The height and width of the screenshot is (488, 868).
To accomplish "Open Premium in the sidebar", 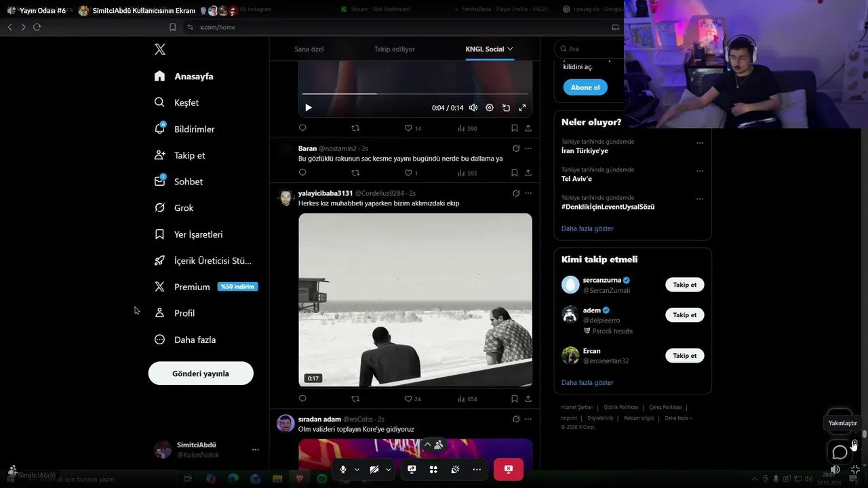I will pos(205,287).
